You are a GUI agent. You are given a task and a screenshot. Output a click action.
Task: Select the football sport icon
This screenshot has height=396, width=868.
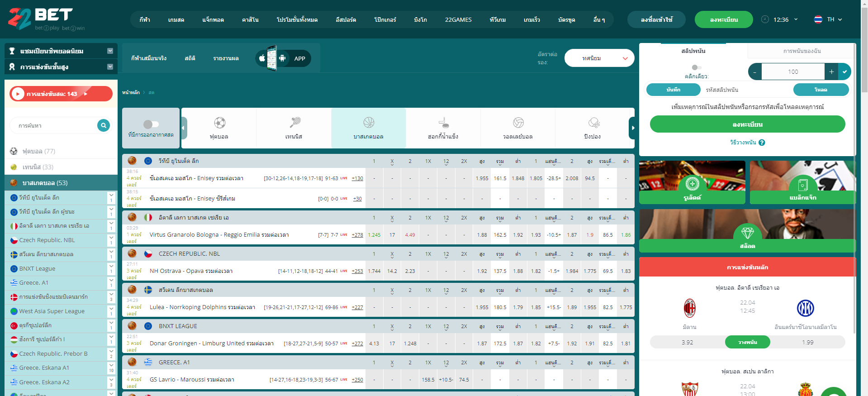(x=219, y=123)
